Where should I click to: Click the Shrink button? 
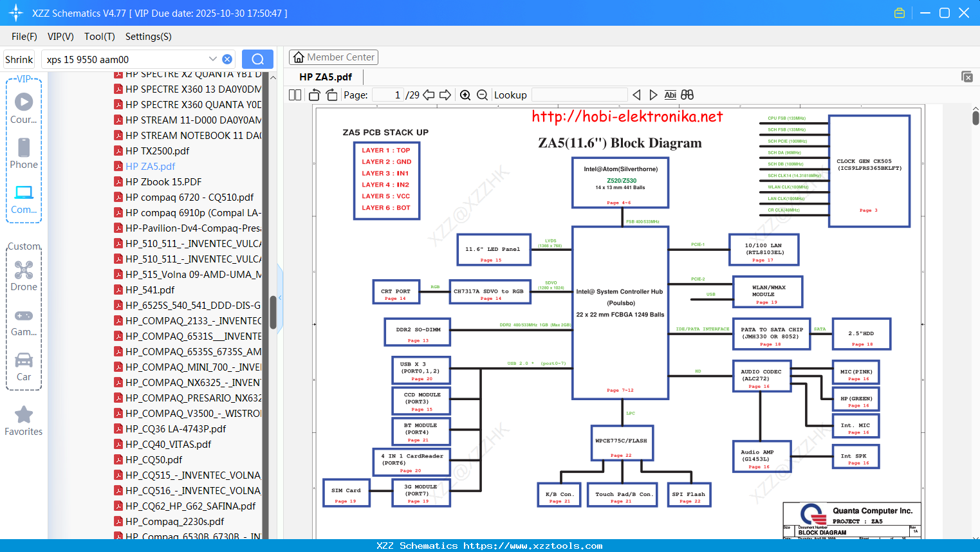click(19, 59)
